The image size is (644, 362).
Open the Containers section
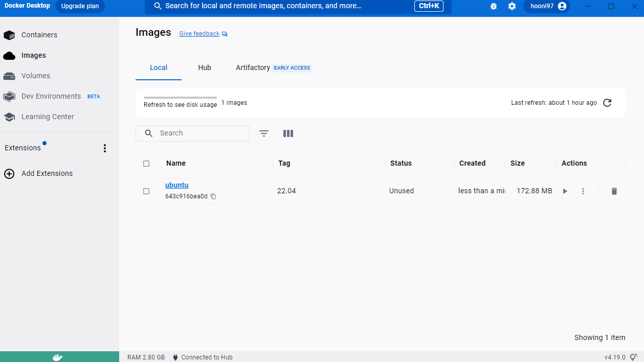click(39, 35)
